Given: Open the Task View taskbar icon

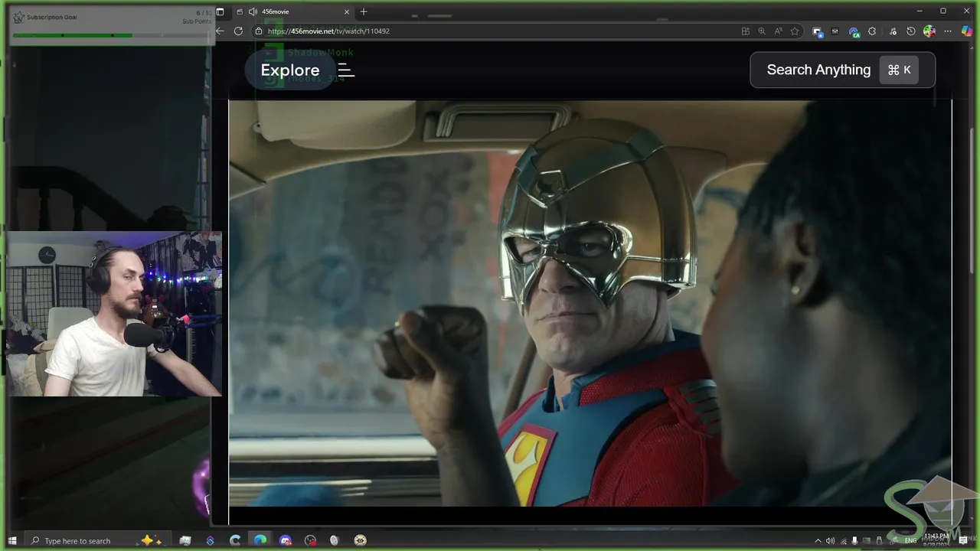Looking at the screenshot, I should [185, 540].
